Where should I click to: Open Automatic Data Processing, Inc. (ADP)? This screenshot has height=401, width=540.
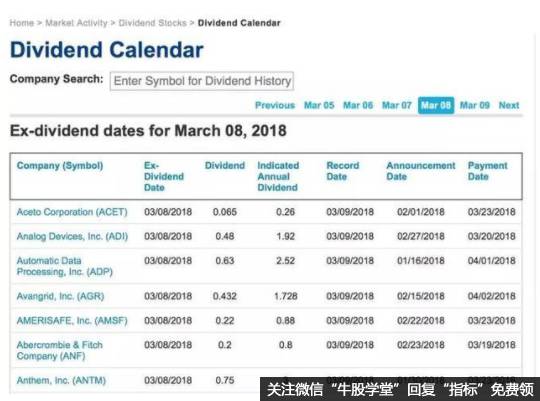65,266
